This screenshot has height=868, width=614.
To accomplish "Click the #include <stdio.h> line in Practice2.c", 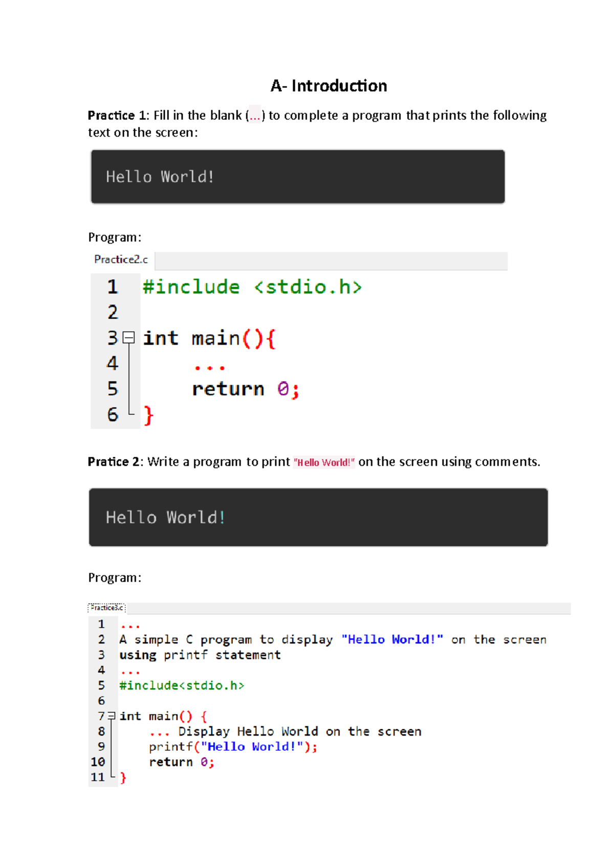I will coord(252,287).
